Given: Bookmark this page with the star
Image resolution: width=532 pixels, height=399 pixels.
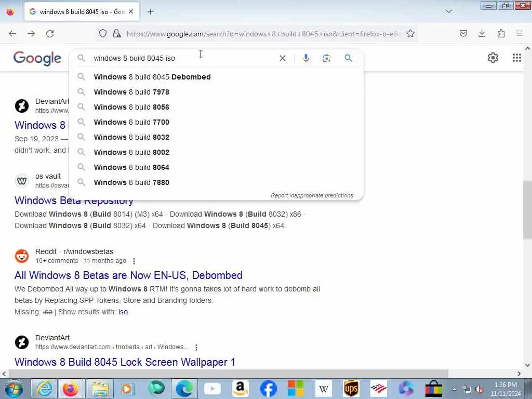Looking at the screenshot, I should coord(410,34).
